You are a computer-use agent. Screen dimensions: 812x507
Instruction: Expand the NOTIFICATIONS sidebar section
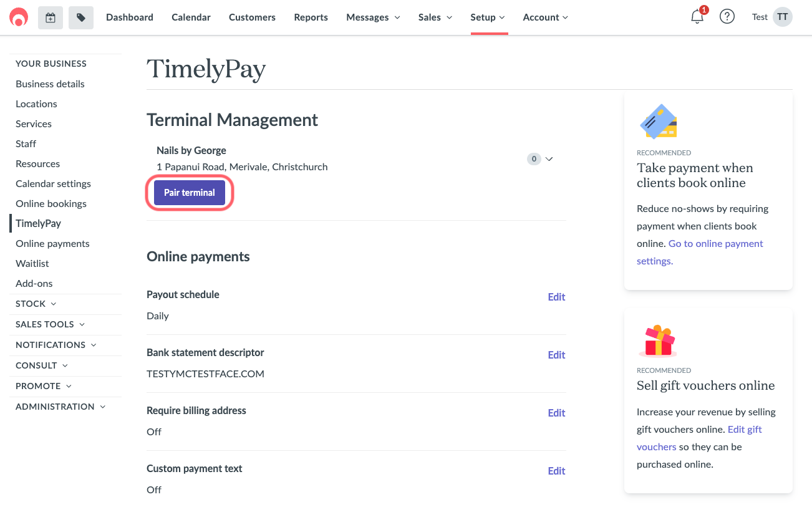56,345
